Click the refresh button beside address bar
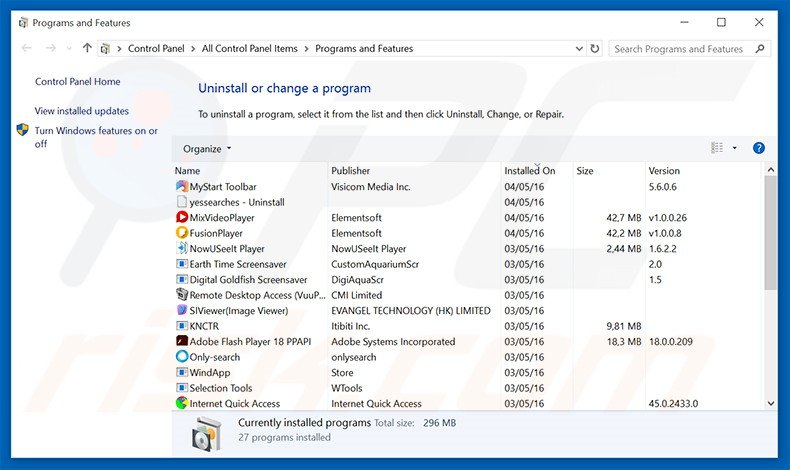 [x=595, y=48]
